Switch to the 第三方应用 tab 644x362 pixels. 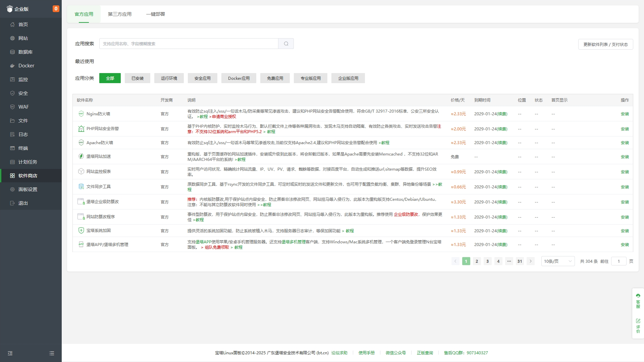(120, 14)
